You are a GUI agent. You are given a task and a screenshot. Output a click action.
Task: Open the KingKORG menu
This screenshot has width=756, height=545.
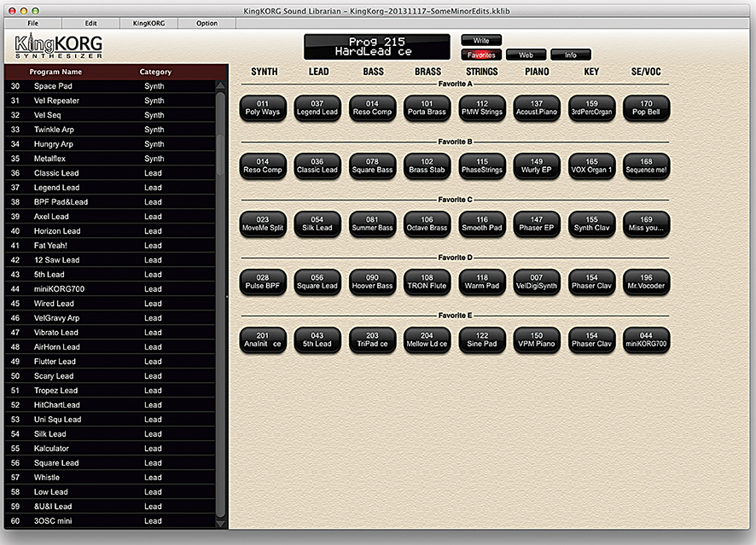148,23
